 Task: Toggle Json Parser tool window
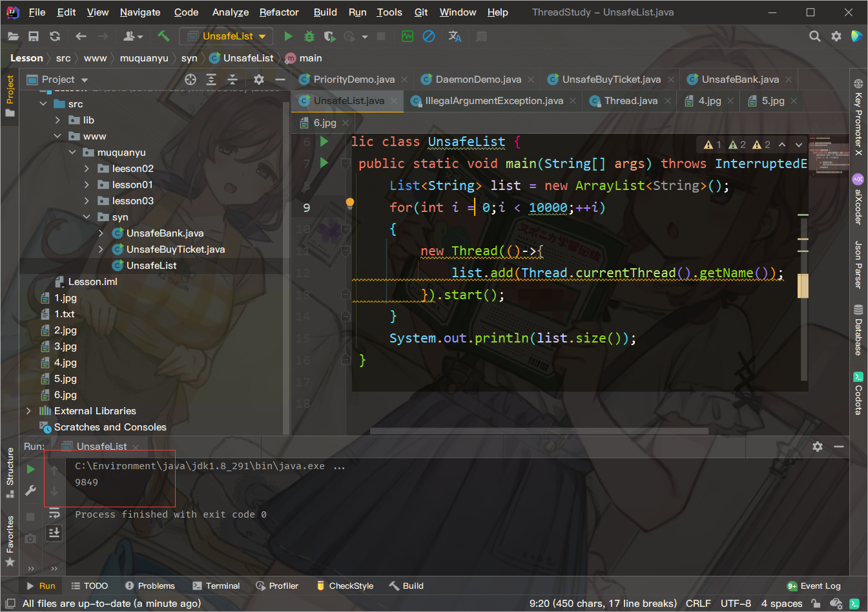click(x=858, y=264)
